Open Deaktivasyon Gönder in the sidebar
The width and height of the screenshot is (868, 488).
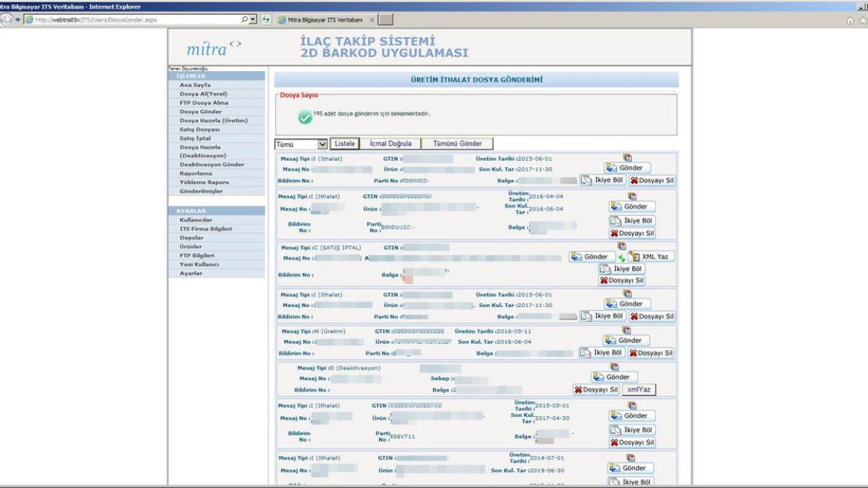211,165
